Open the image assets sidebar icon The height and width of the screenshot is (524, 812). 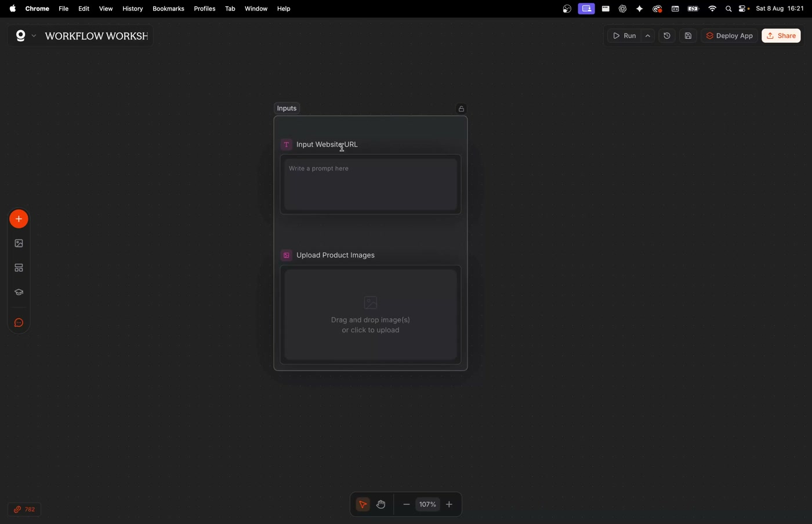click(x=19, y=243)
